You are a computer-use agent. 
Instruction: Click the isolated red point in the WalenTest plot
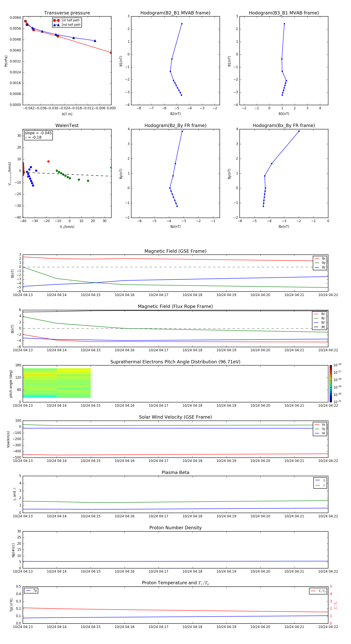click(x=49, y=162)
